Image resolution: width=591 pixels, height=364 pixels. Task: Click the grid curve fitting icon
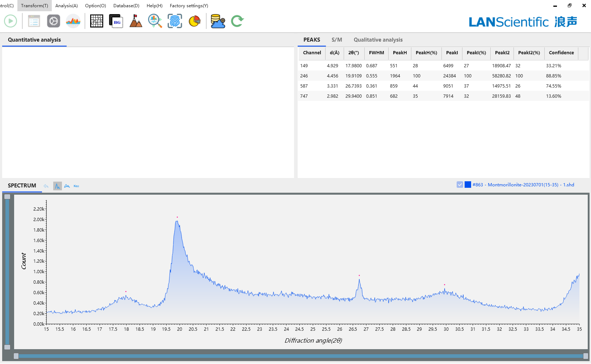click(x=96, y=21)
